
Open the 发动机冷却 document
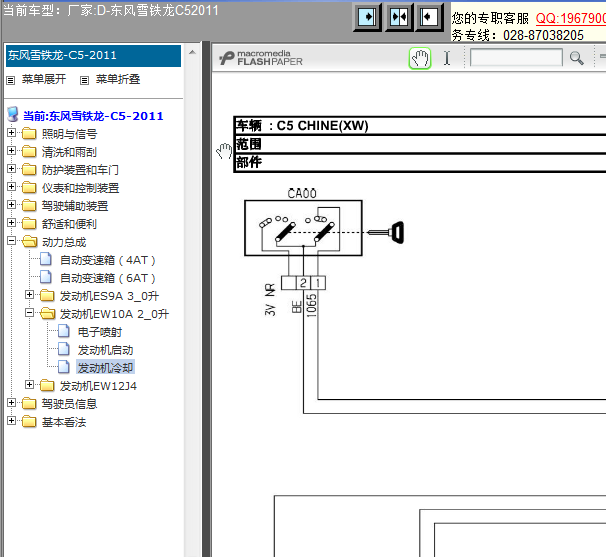[x=106, y=368]
